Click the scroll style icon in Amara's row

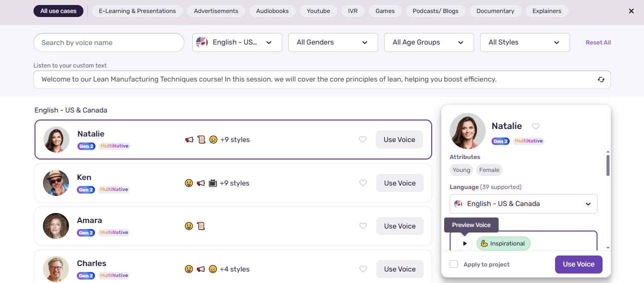201,226
